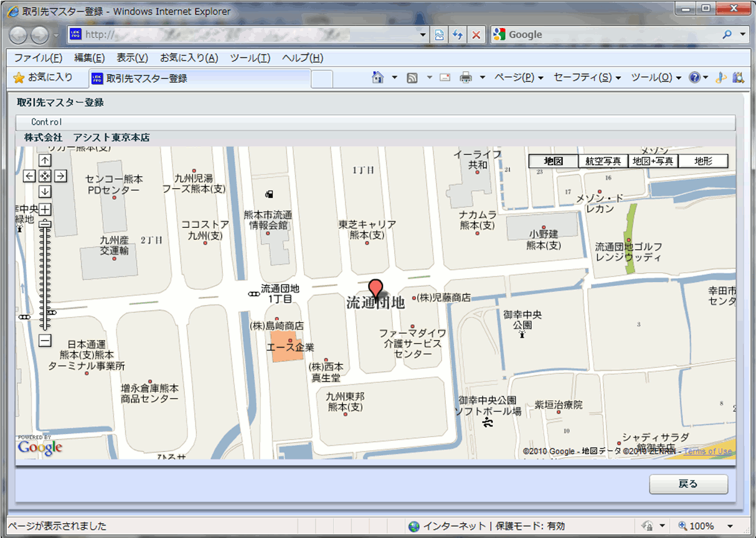Click the address bar URL field
Screen dimensions: 756x538
242,35
